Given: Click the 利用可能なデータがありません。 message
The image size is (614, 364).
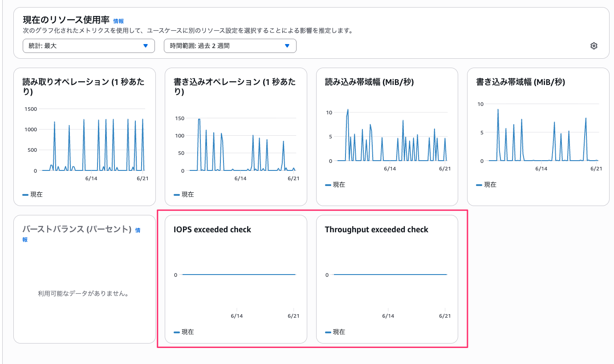Looking at the screenshot, I should [83, 294].
